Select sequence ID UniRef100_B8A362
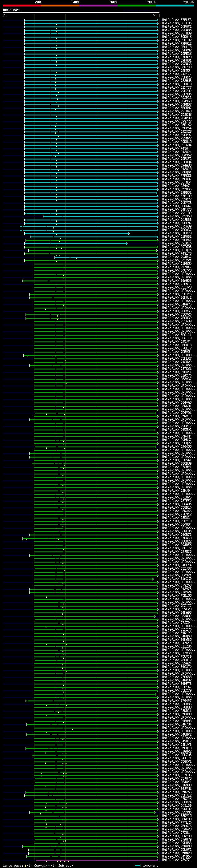 (176, 155)
